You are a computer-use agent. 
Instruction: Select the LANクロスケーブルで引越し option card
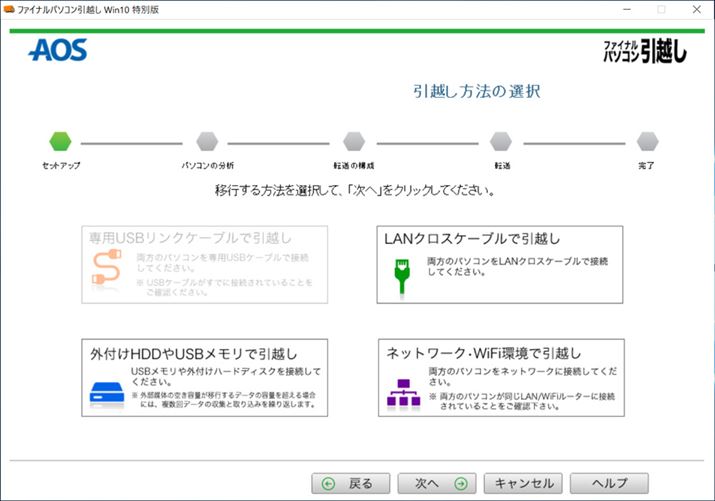pyautogui.click(x=500, y=264)
